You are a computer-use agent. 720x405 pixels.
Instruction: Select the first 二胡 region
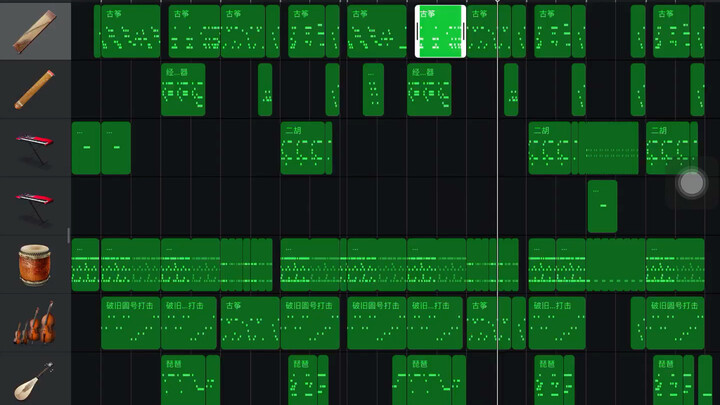(x=303, y=148)
